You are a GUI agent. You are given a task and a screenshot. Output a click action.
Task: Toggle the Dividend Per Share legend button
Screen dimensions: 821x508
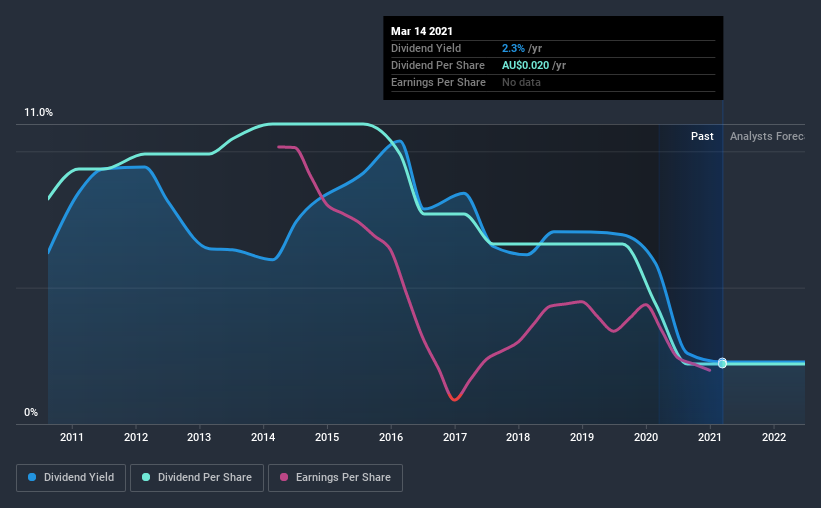pyautogui.click(x=197, y=478)
